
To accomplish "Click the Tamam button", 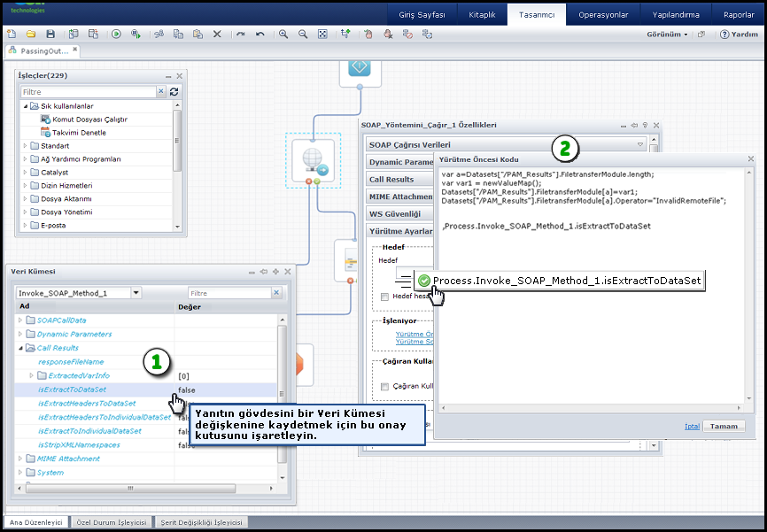I will 724,426.
